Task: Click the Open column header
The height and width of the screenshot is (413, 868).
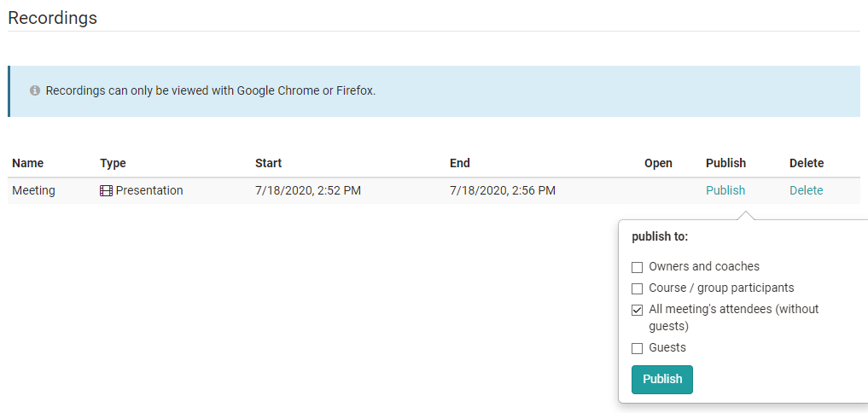Action: (x=658, y=163)
